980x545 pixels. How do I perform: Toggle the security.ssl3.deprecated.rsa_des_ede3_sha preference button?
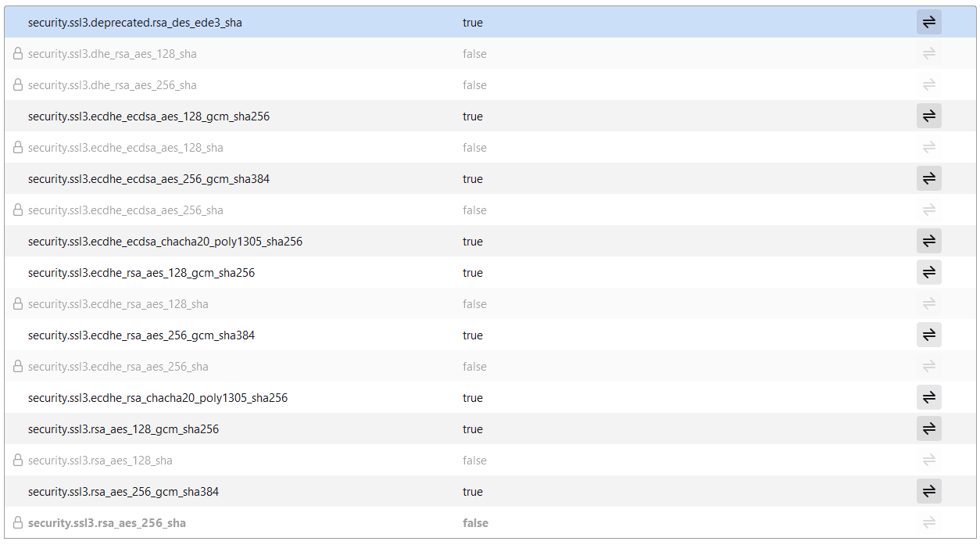(929, 23)
